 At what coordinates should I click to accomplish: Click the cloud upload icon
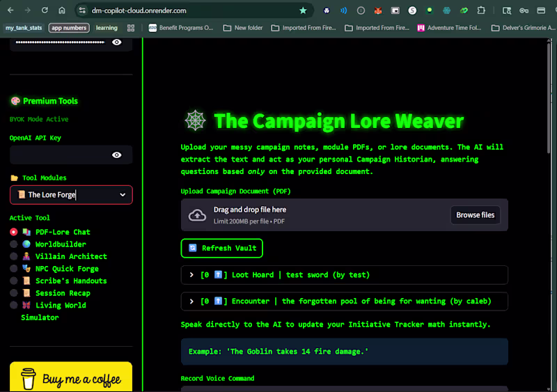(197, 215)
